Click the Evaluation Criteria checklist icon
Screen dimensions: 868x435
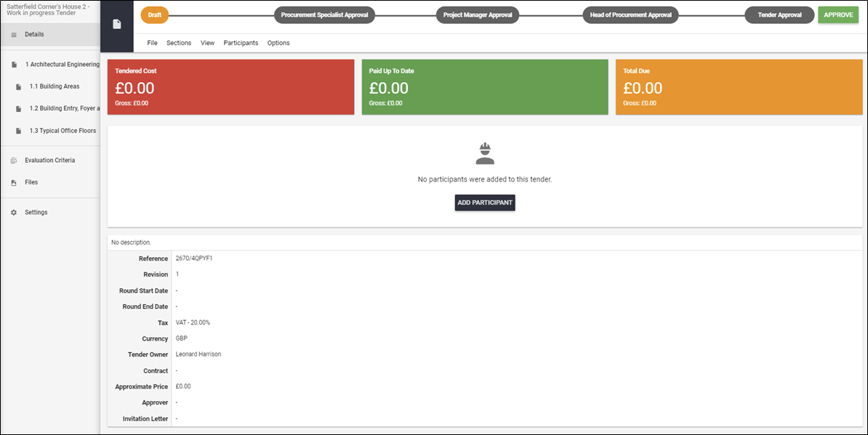(14, 160)
